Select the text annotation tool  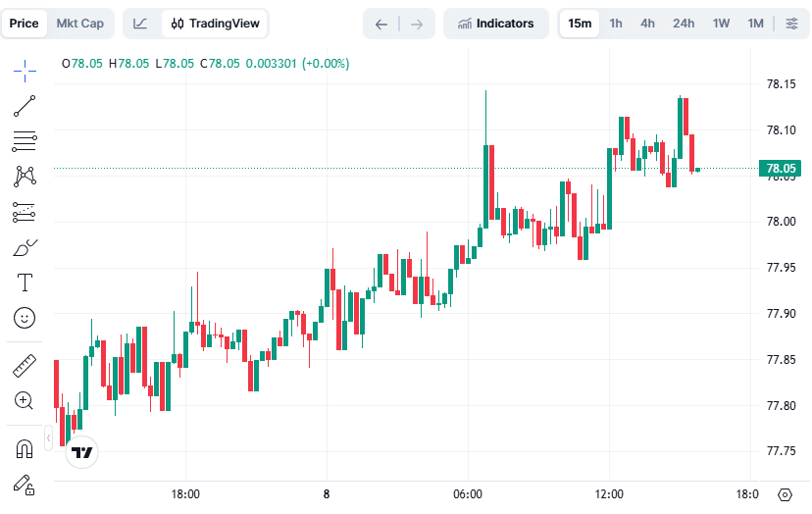25,283
